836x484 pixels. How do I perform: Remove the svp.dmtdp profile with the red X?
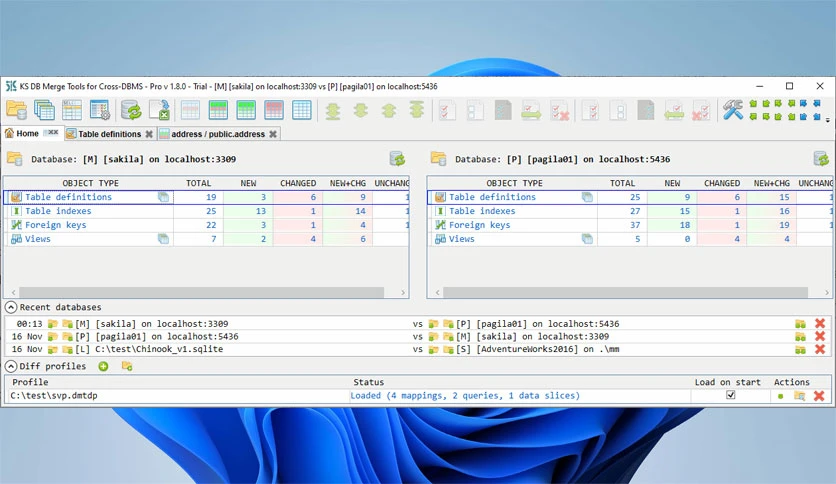point(819,396)
